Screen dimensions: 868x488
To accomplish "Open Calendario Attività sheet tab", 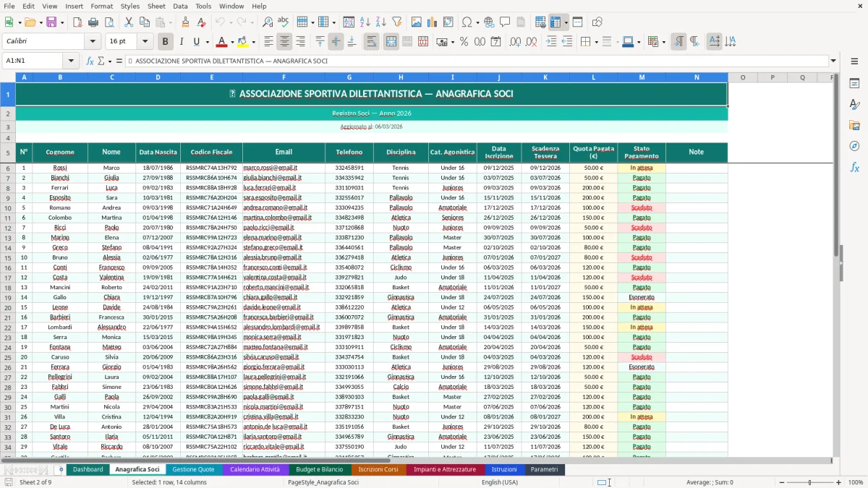I will point(255,469).
